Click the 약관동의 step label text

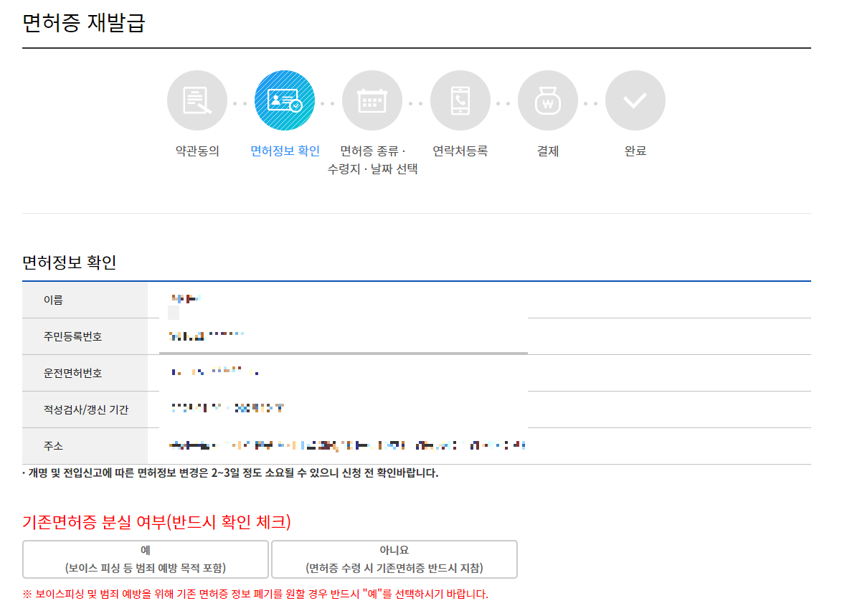tap(197, 151)
